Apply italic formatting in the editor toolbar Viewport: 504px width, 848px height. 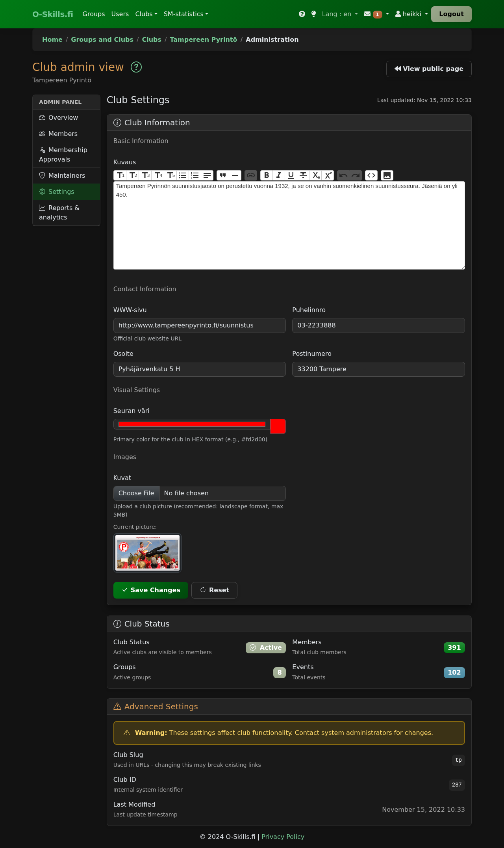point(279,175)
